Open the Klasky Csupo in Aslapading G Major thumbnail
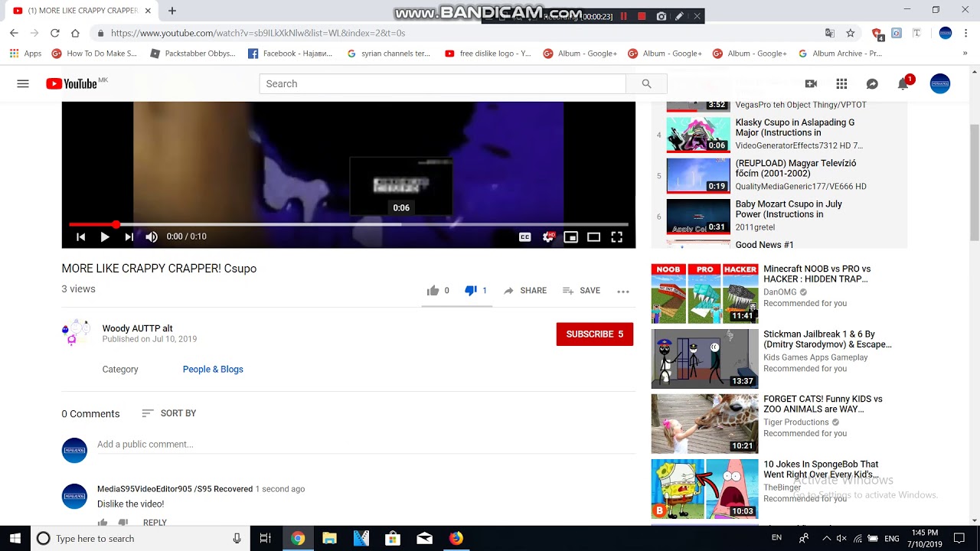980x551 pixels. [x=698, y=134]
